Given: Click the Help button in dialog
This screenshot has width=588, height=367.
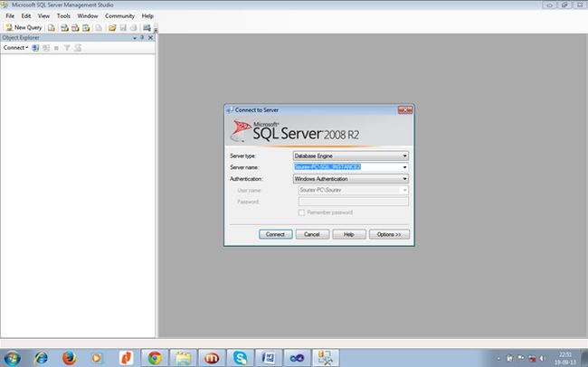Looking at the screenshot, I should tap(349, 234).
